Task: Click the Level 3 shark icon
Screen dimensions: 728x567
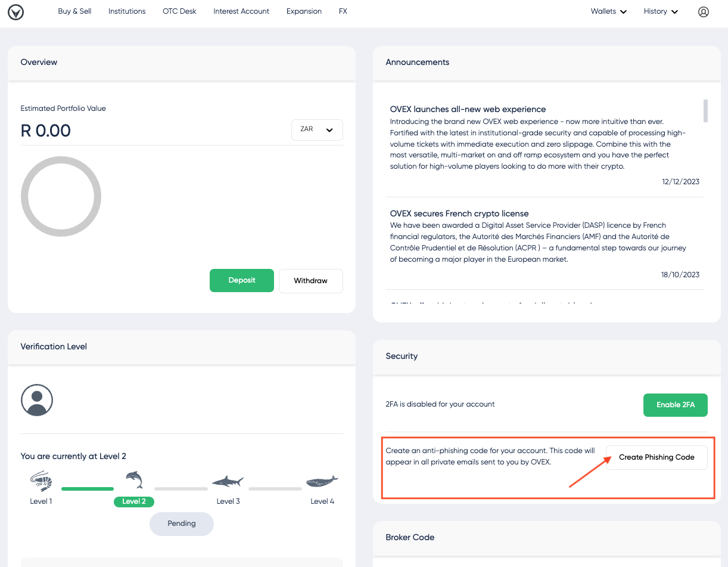Action: pyautogui.click(x=228, y=481)
